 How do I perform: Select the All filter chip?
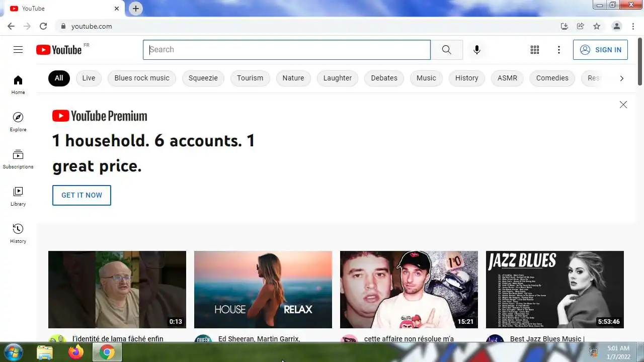coord(59,78)
